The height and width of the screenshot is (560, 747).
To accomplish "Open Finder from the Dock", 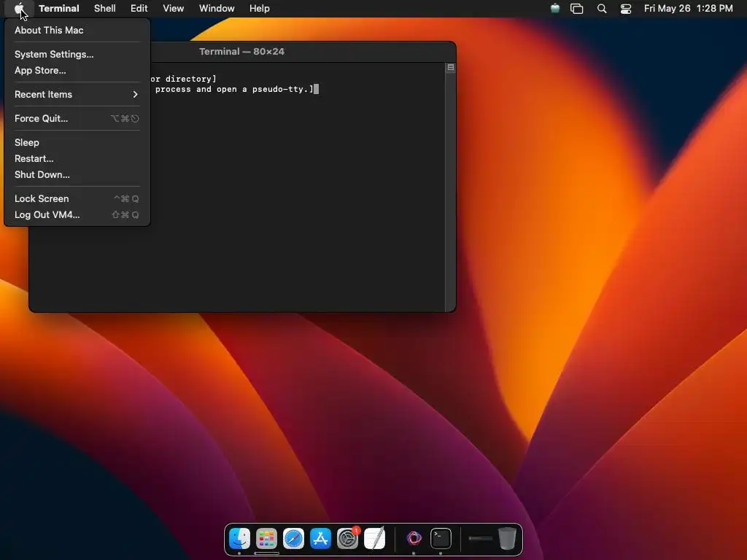I will (239, 539).
